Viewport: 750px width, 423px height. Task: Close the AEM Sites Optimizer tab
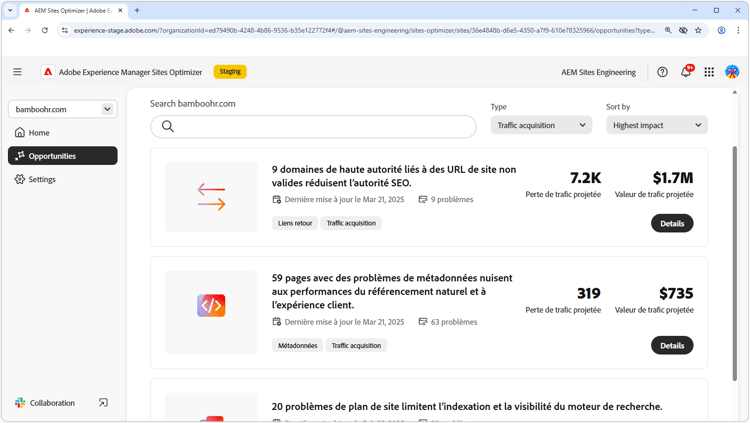(121, 10)
